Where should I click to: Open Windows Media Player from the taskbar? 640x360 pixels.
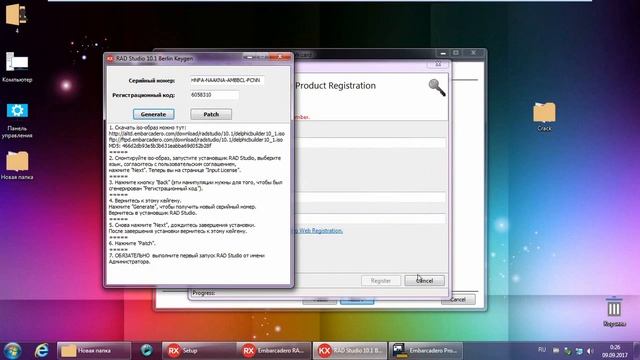[x=147, y=350]
